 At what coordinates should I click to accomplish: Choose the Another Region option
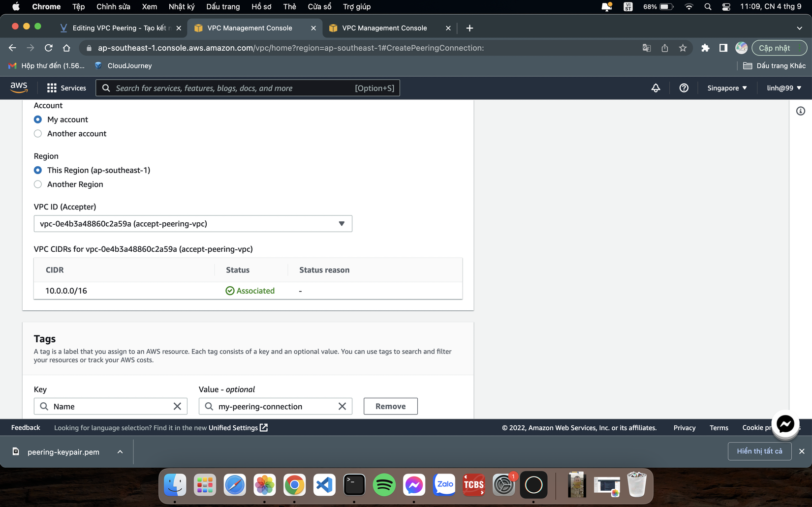pyautogui.click(x=38, y=184)
